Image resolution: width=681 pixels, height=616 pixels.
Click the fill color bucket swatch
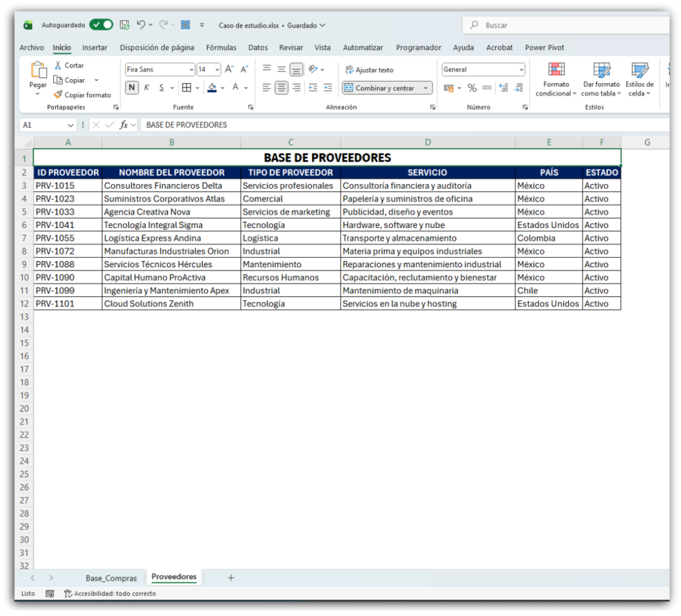point(212,88)
